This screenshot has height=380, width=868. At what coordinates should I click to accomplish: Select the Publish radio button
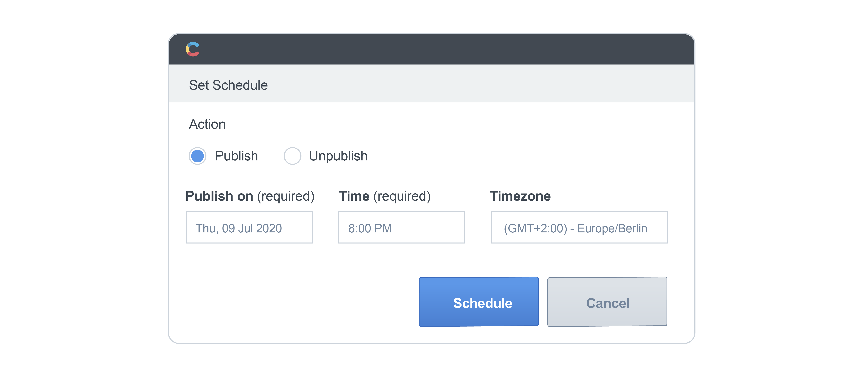pos(197,156)
